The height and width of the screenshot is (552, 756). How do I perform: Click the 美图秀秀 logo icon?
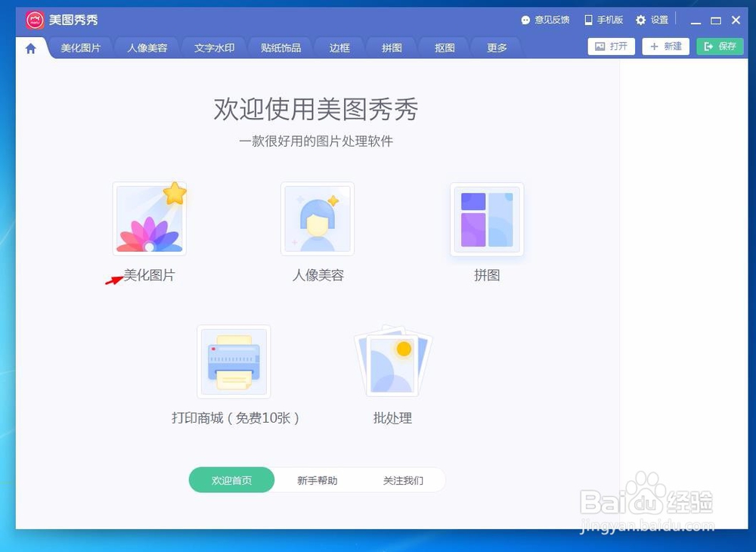coord(34,20)
